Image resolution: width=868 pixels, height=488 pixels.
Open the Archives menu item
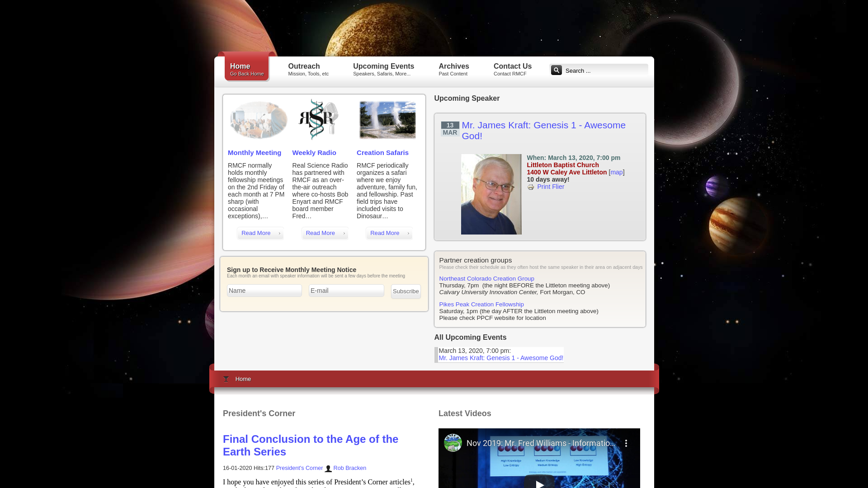(x=453, y=69)
